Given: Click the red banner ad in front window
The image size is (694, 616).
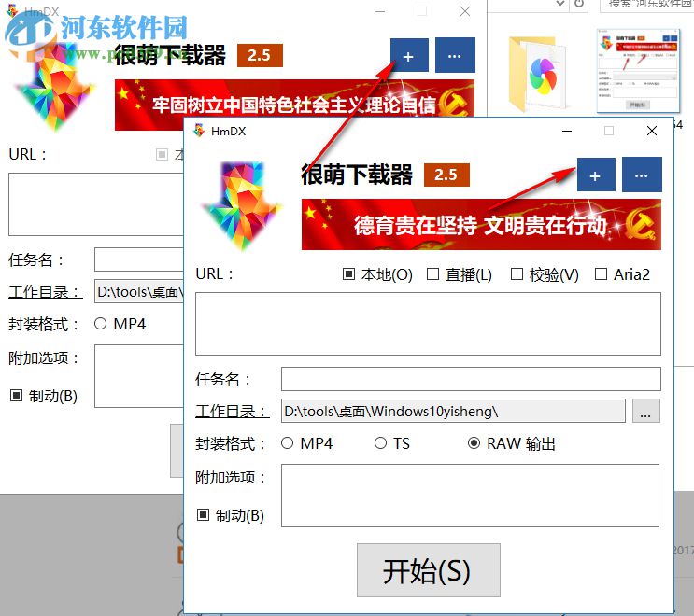Looking at the screenshot, I should [481, 224].
